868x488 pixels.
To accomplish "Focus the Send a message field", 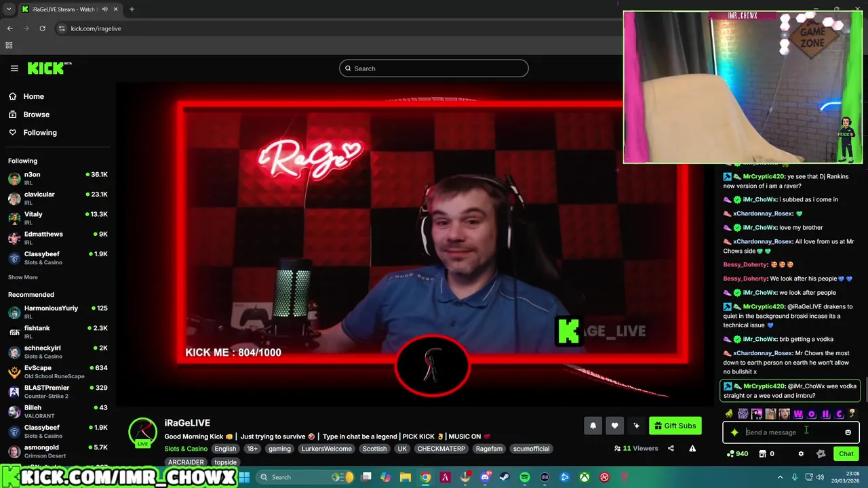I will click(791, 432).
